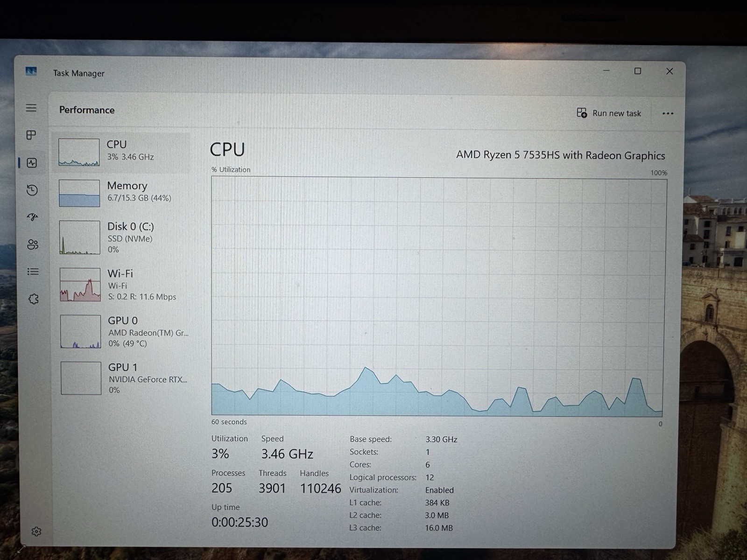Click the 3.46 GHz speed value
Viewport: 747px width, 560px height.
pos(287,454)
